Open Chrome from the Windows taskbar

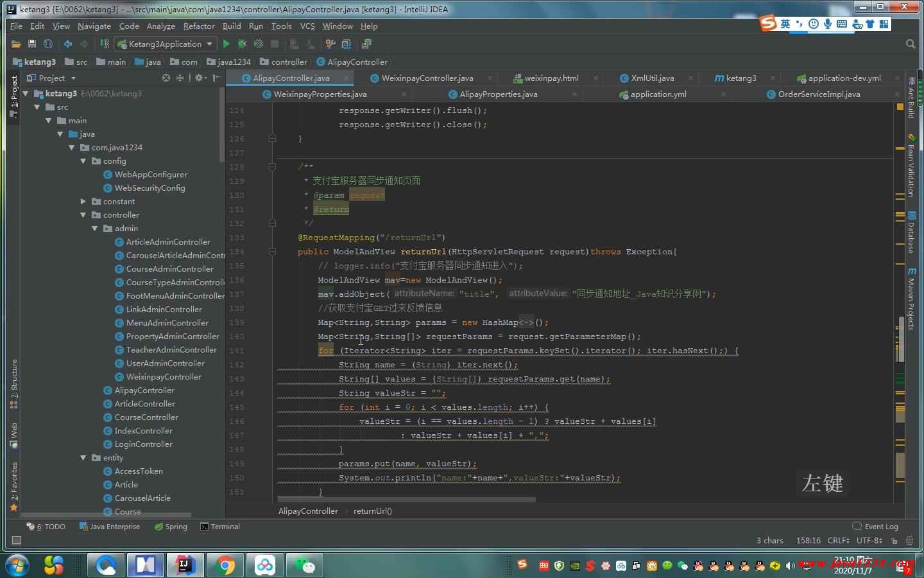225,565
